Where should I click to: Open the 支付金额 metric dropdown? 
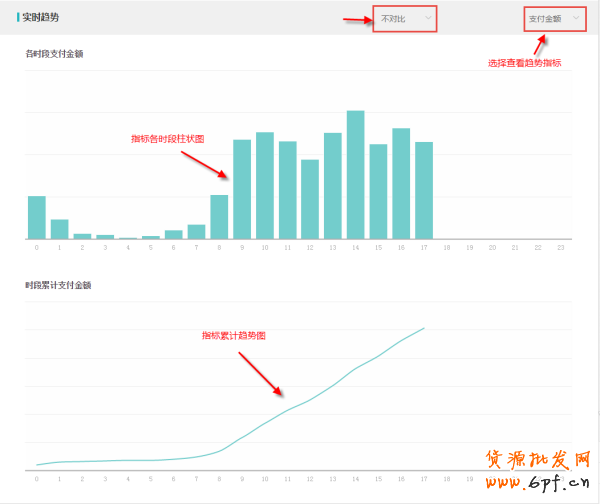(x=551, y=19)
